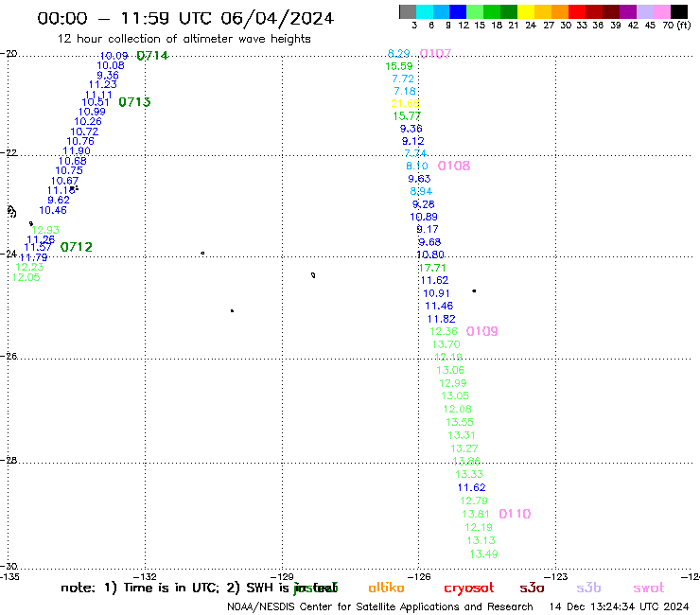Click the 8.94 wave height reading
The image size is (700, 615).
tap(421, 191)
